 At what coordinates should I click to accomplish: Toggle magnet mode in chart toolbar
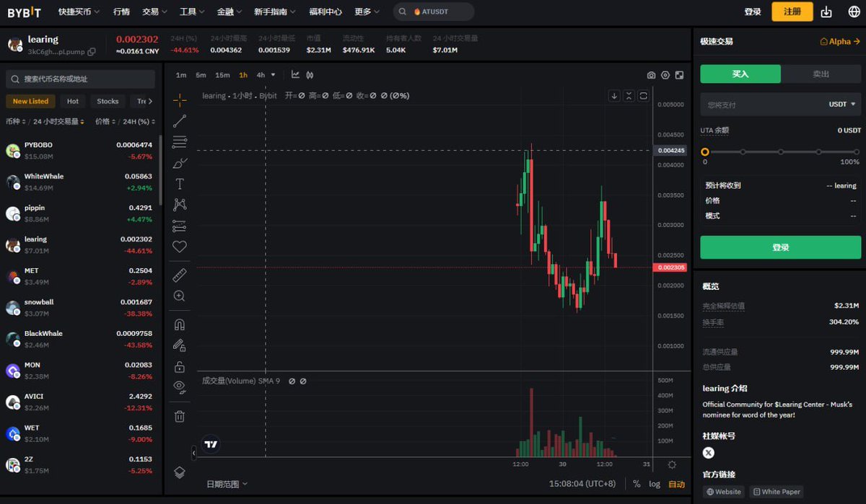(x=180, y=324)
